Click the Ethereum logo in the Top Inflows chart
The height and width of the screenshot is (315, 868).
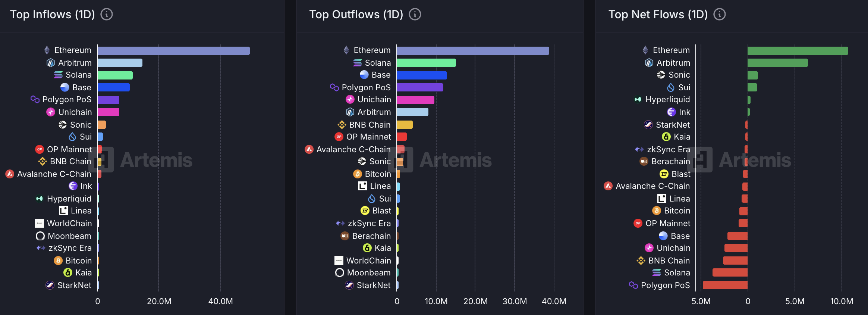47,50
